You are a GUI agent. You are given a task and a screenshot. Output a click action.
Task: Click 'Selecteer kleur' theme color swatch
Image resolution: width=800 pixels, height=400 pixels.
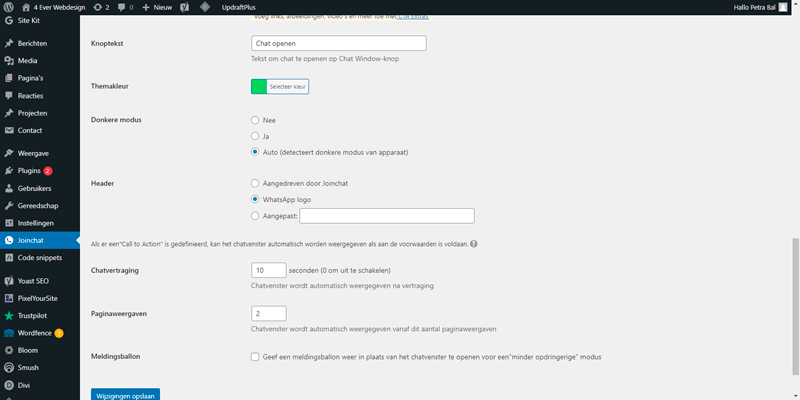pyautogui.click(x=279, y=87)
